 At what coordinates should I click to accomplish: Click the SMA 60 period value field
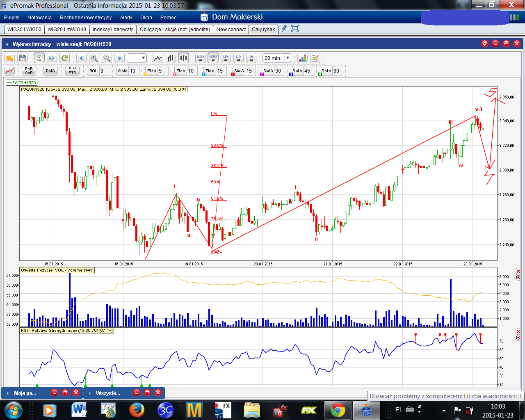pyautogui.click(x=337, y=71)
